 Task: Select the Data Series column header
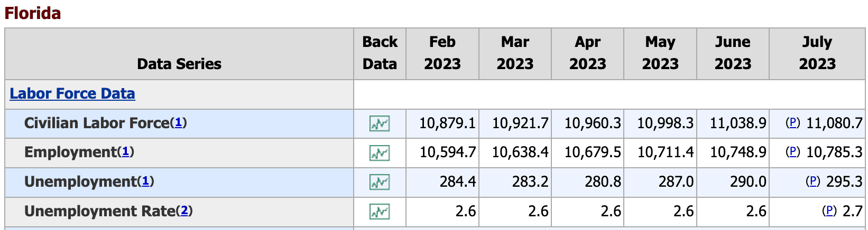coord(179,64)
